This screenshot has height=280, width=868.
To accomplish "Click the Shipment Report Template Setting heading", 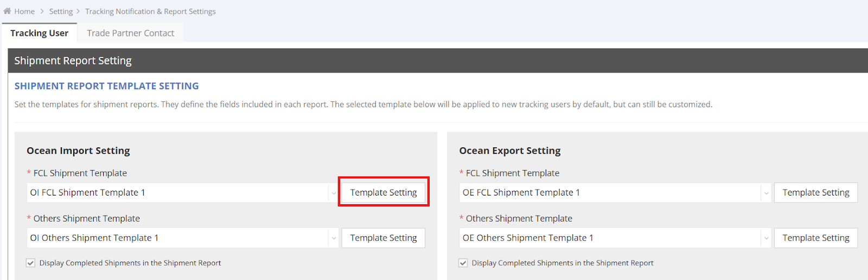I will 106,86.
